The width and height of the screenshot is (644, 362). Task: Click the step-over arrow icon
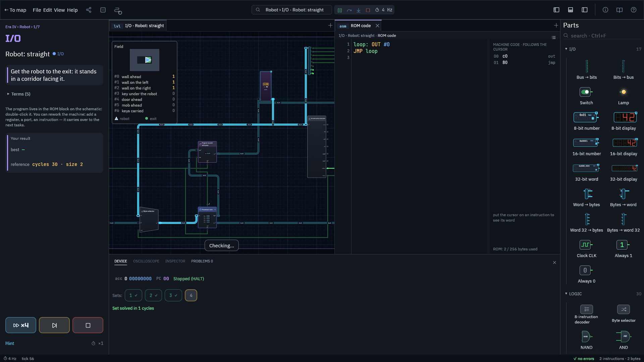349,10
